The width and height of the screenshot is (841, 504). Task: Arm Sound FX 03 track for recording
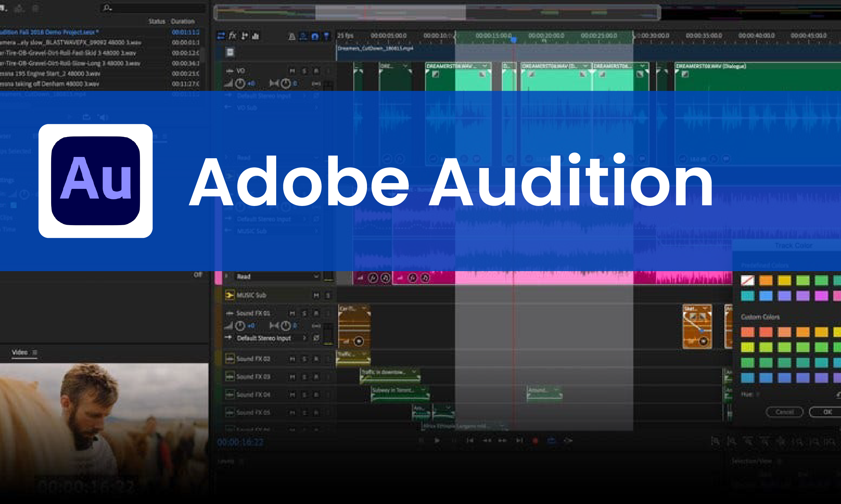point(316,377)
